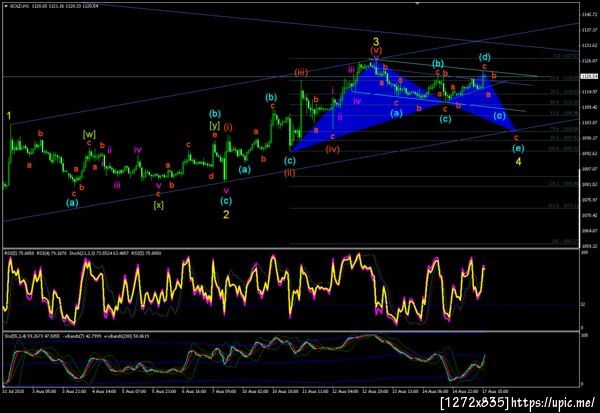Click the 31 Jul 2015 date label
Screen dimensions: 600x413
(13, 391)
